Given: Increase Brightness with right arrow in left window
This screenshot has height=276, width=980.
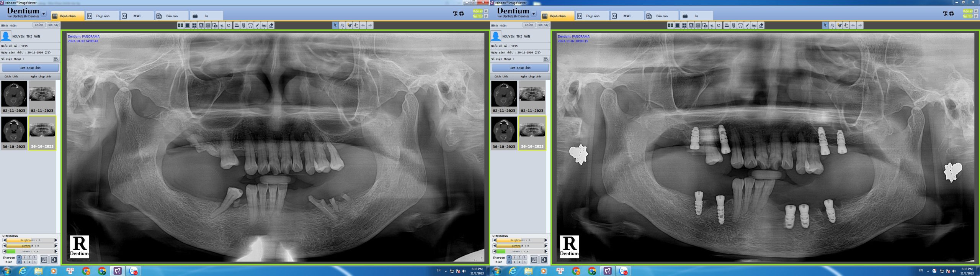Looking at the screenshot, I should [x=56, y=240].
